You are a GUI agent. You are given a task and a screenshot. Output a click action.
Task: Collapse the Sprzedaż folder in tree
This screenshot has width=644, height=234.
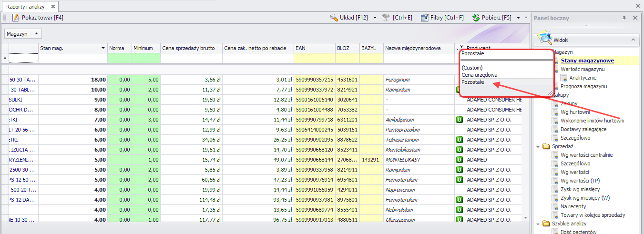539,146
